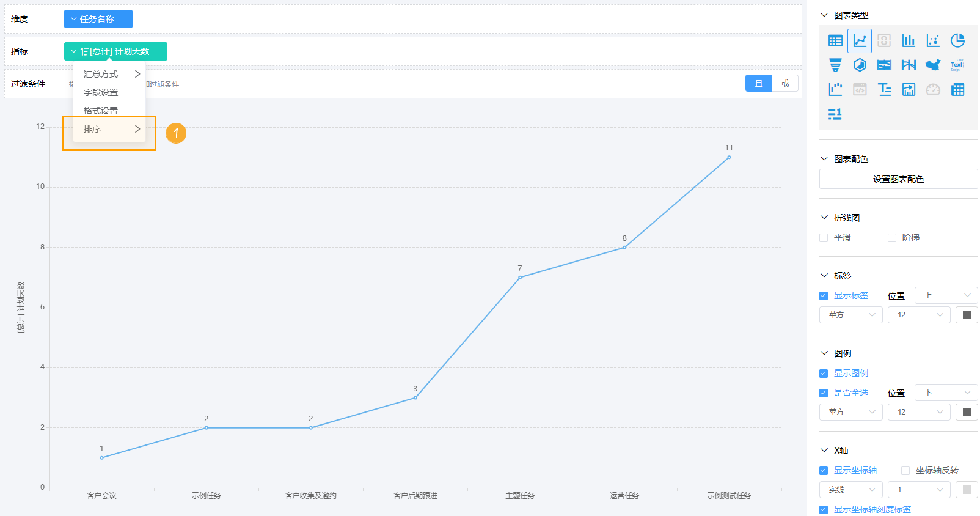Switch to bar chart type

(909, 41)
